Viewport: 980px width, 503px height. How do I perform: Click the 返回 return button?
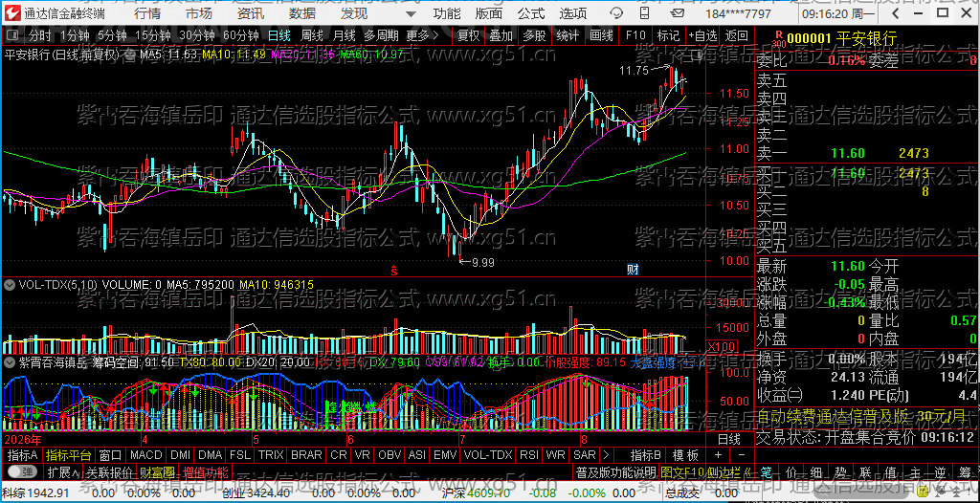pos(737,35)
